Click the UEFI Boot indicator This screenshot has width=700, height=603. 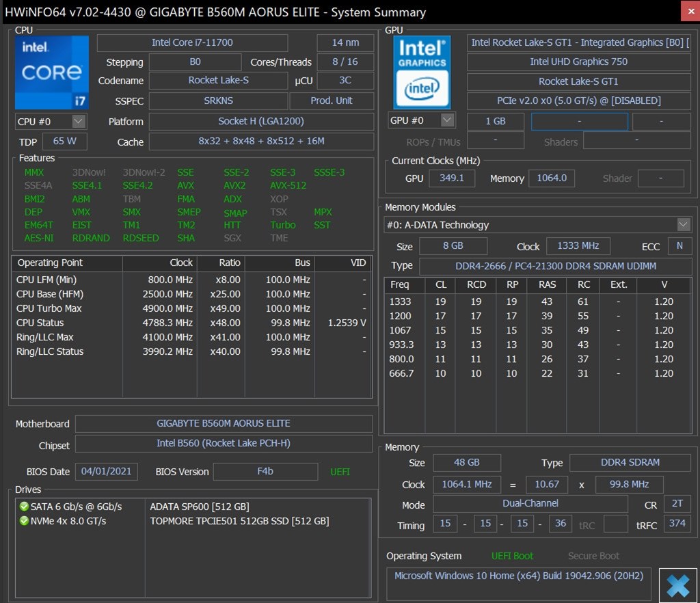click(512, 556)
